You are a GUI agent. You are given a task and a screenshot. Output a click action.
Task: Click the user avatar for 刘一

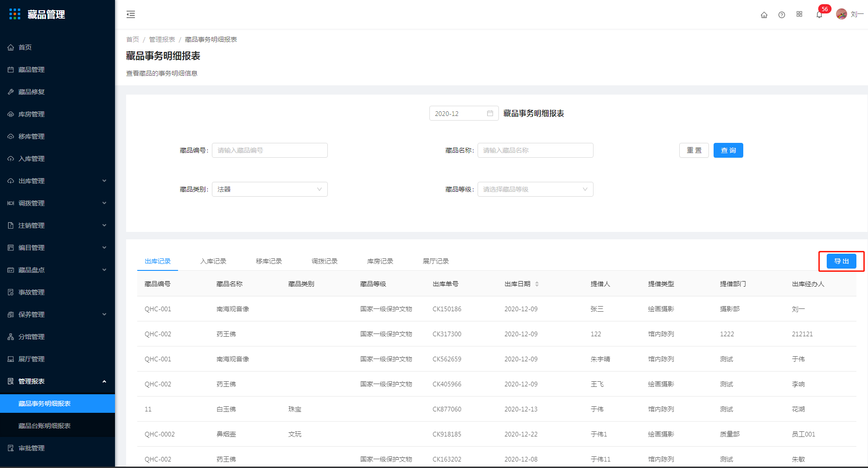click(x=842, y=14)
